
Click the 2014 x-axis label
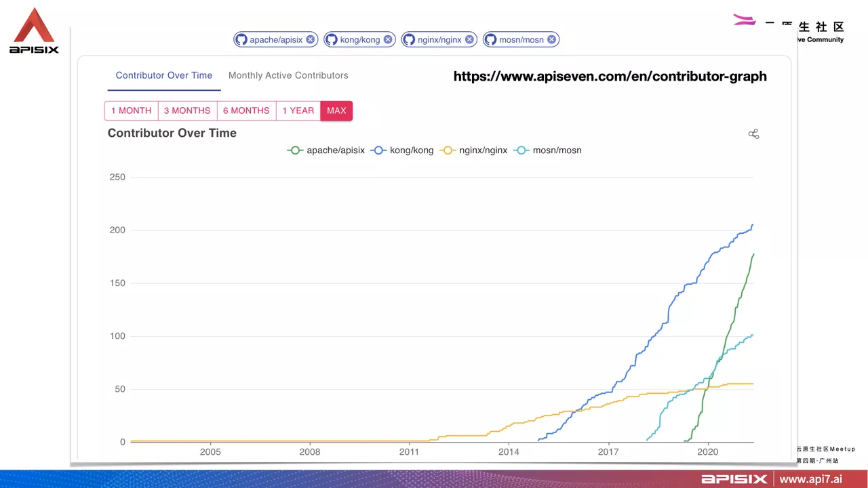(509, 452)
